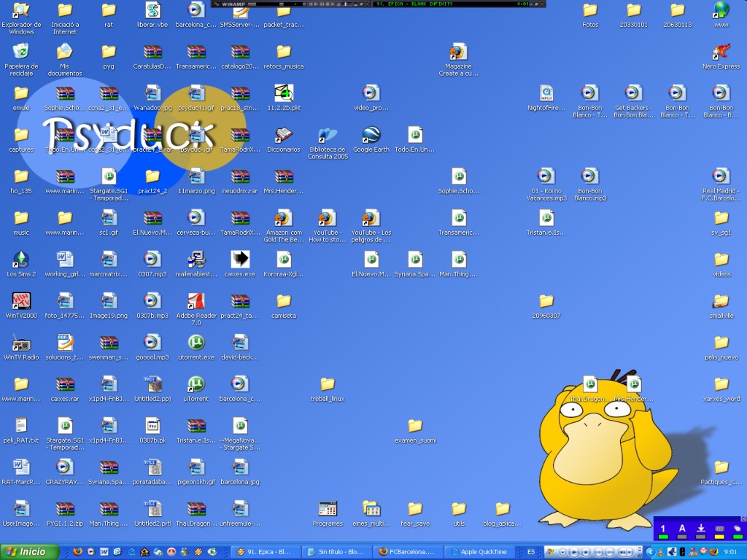Open the www globe shortcut icon
Screen dimensions: 747x560
[x=721, y=15]
